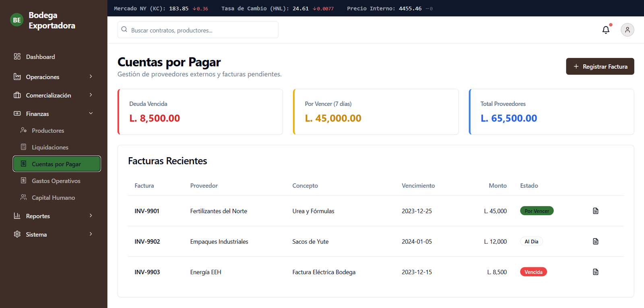Click concept Urea y Fórmulas

point(313,211)
